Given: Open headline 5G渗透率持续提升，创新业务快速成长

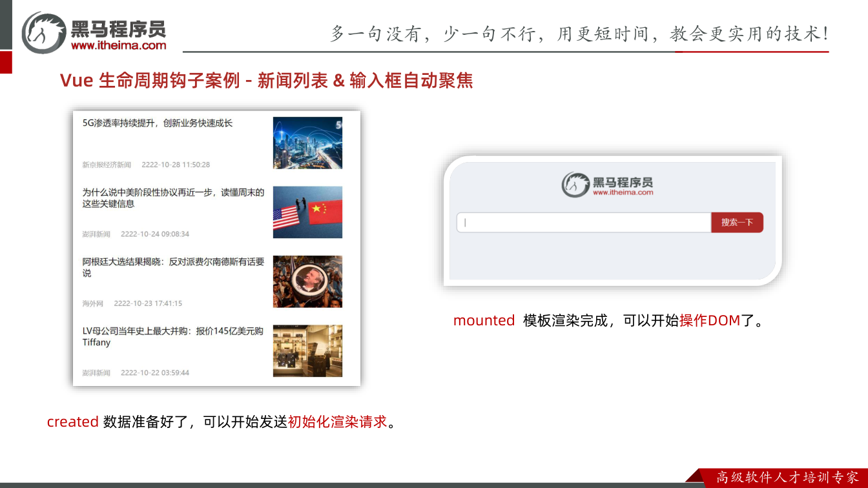Looking at the screenshot, I should pos(157,123).
